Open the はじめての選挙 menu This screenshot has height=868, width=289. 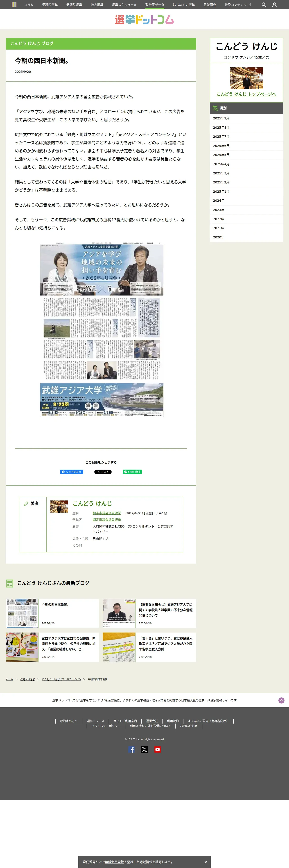pyautogui.click(x=184, y=5)
